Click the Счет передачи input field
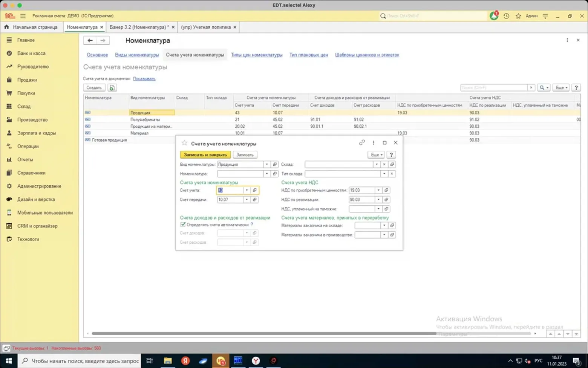The height and width of the screenshot is (368, 588). [230, 200]
